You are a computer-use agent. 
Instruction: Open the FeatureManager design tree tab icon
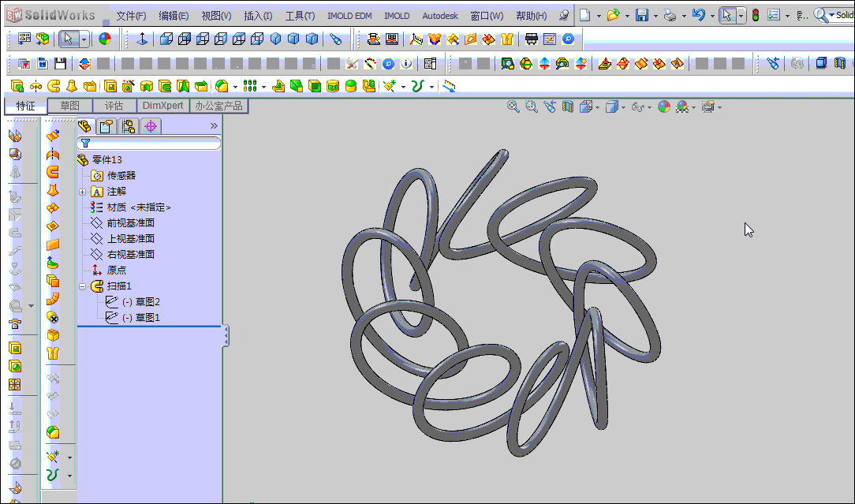tap(85, 126)
